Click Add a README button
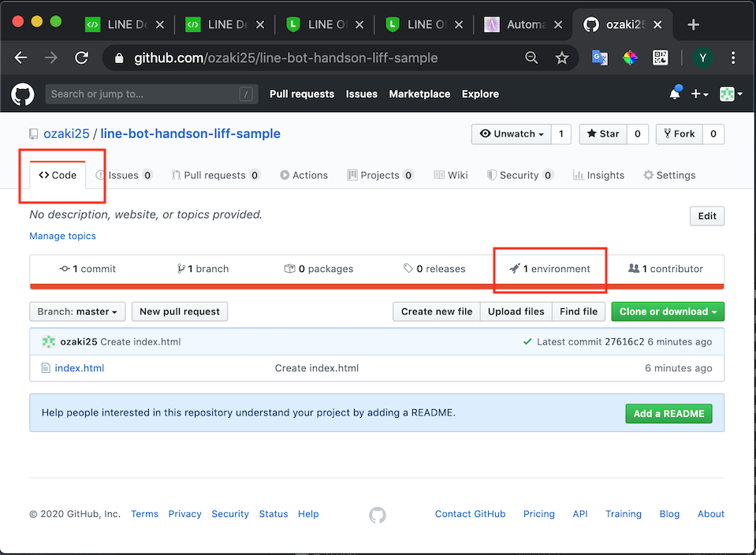 (x=668, y=414)
